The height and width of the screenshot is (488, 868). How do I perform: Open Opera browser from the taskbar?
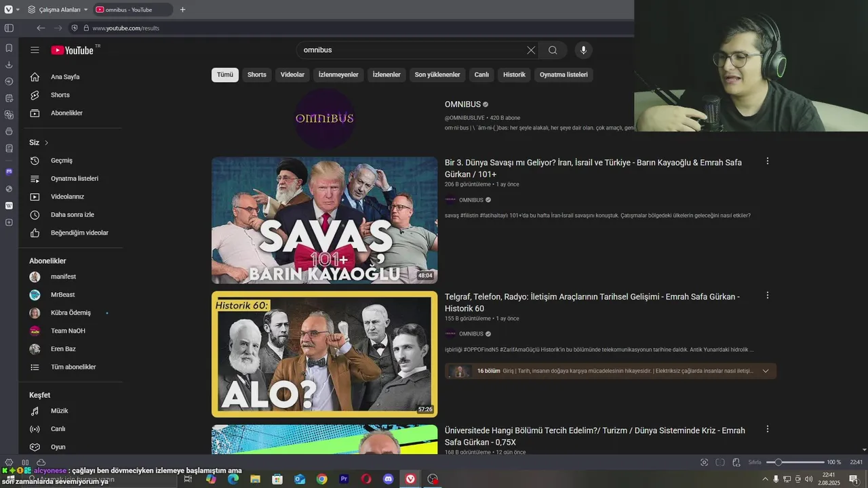coord(366,479)
